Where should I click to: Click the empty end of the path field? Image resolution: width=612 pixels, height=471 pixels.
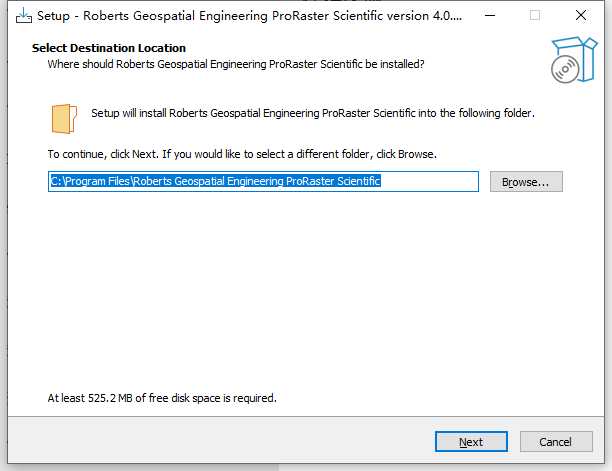pos(430,182)
